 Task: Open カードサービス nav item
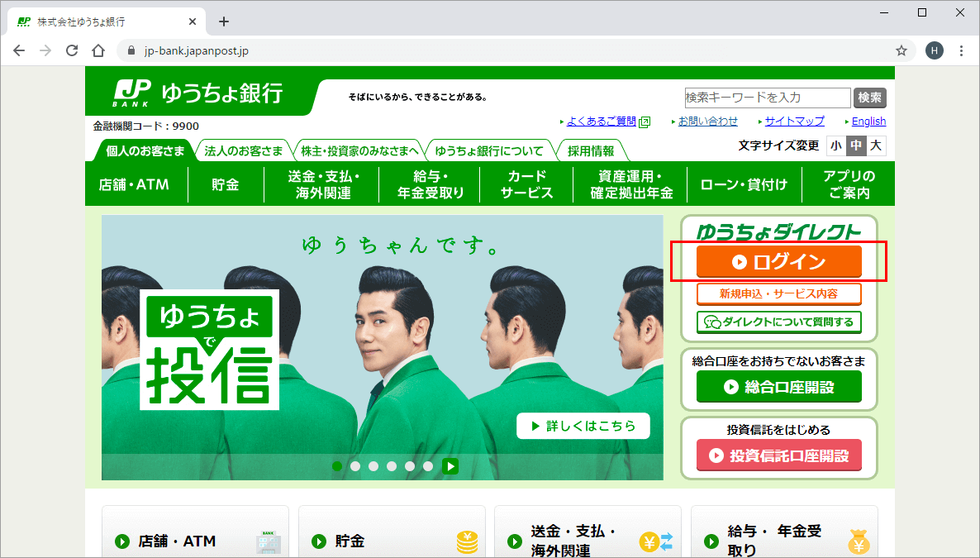point(527,184)
